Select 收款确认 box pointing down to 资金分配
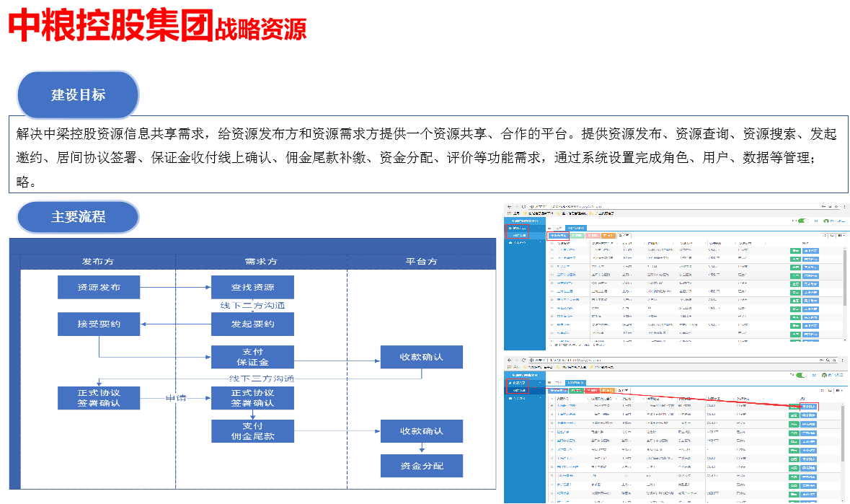 click(x=422, y=431)
